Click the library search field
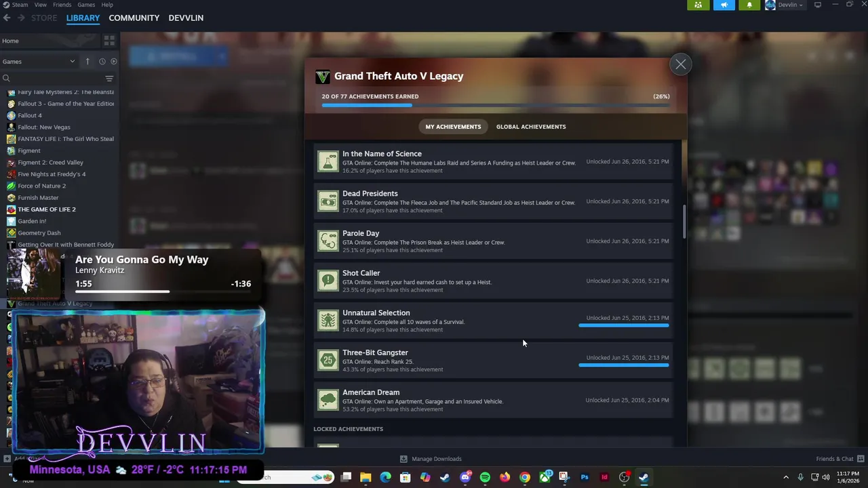Screen dimensions: 868x488 click(x=52, y=79)
